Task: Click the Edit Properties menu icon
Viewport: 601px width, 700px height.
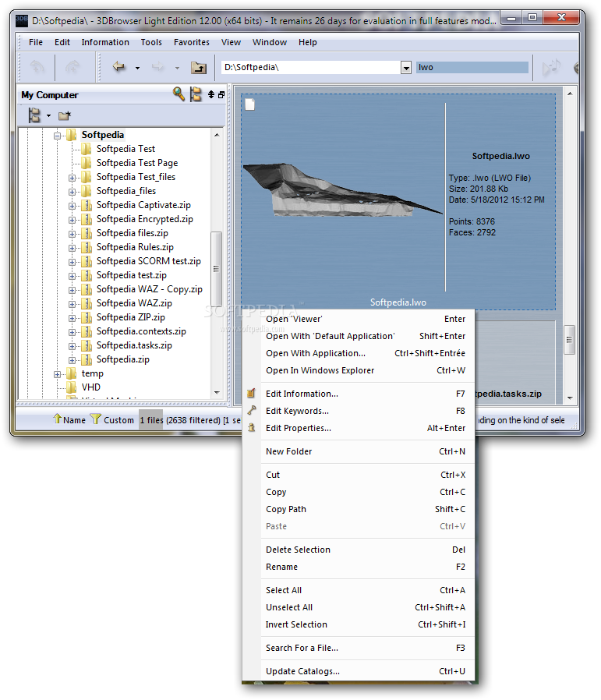Action: point(251,428)
